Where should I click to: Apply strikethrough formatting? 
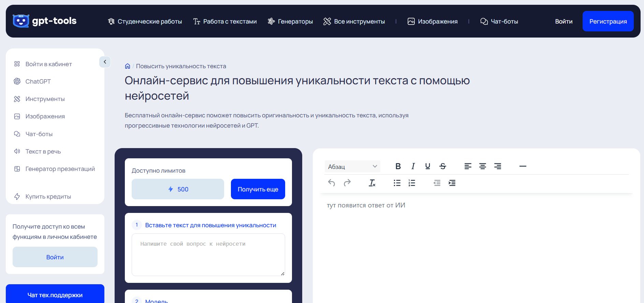click(x=443, y=166)
